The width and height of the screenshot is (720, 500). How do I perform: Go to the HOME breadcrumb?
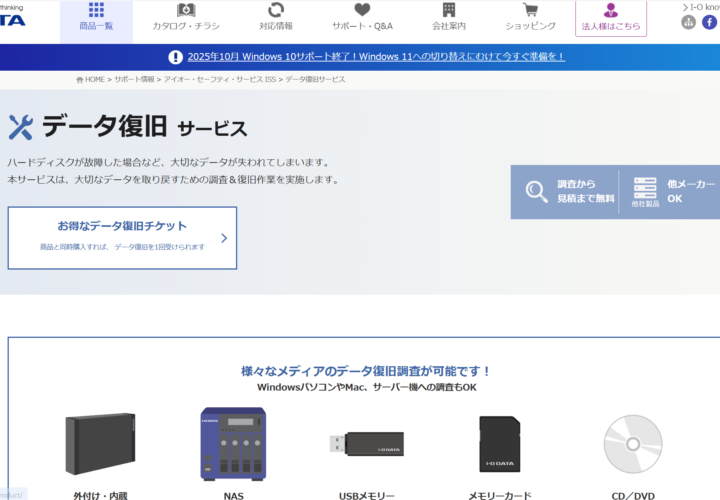[x=90, y=79]
